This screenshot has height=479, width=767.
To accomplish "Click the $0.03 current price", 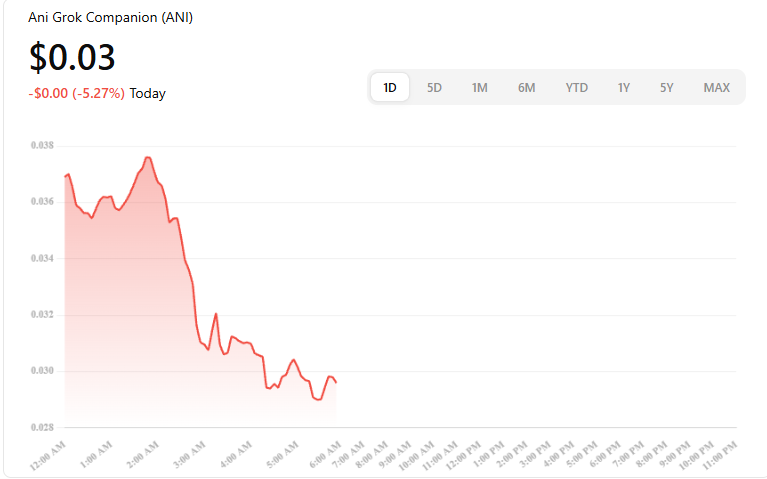I will coord(72,57).
